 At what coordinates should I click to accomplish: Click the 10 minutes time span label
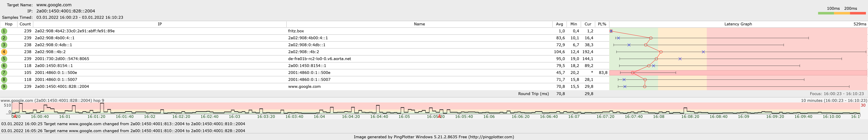[834, 100]
